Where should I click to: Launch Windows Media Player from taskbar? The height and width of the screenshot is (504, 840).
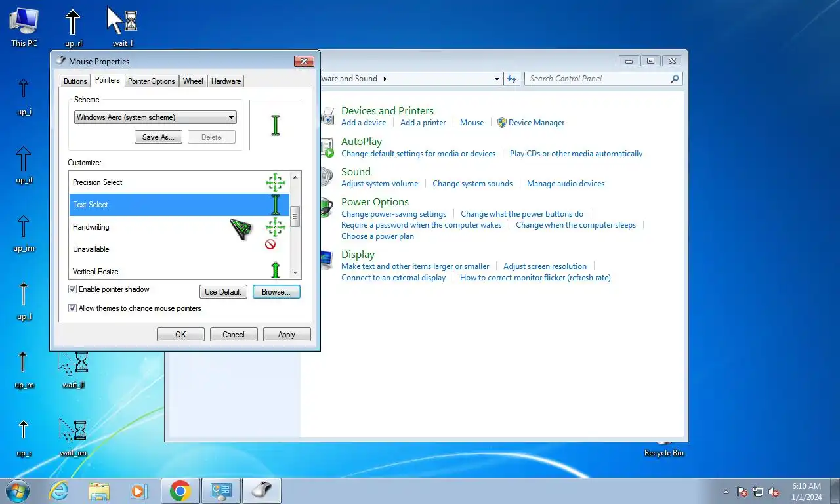pyautogui.click(x=138, y=491)
